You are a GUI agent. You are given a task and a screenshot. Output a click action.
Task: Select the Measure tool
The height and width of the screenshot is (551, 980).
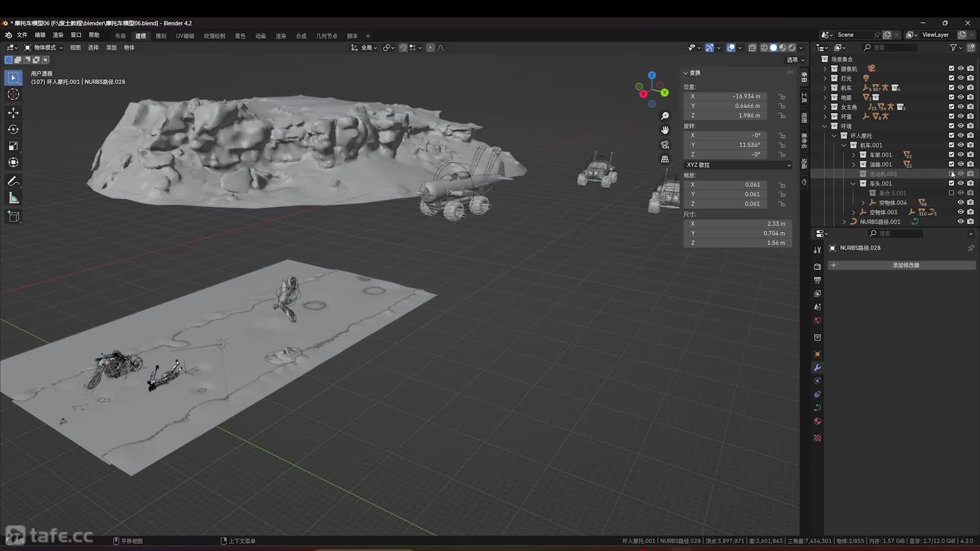[13, 198]
